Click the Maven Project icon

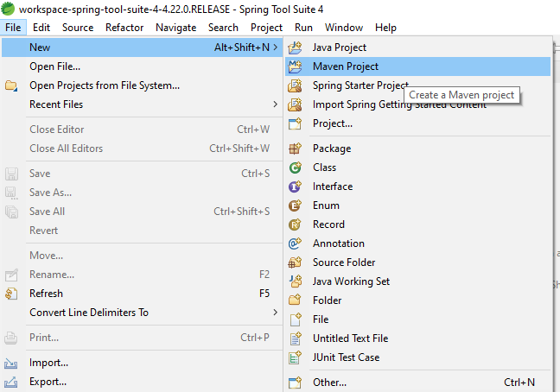pyautogui.click(x=295, y=66)
